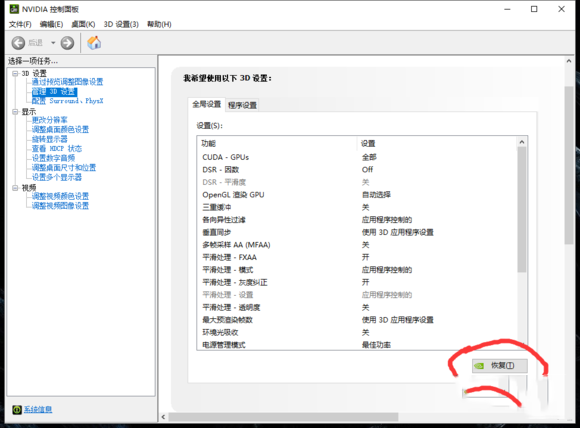Select the OpenGL 渲染 GPU row
The height and width of the screenshot is (428, 580).
357,195
